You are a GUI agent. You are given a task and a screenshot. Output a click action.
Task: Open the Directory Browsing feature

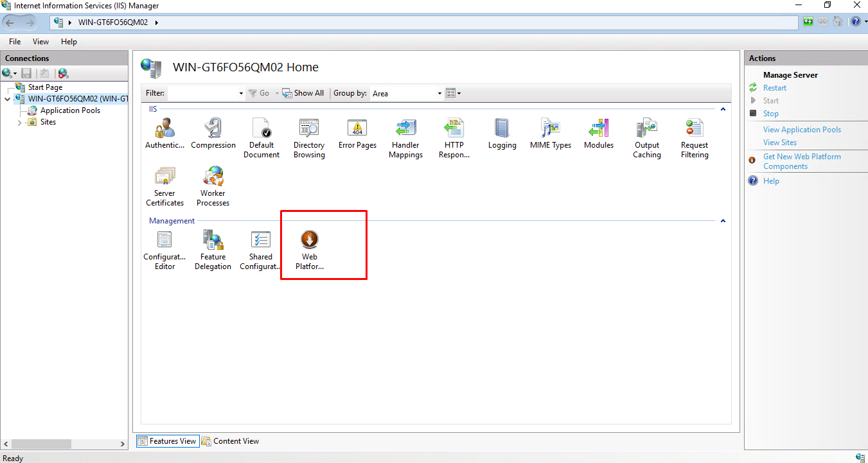point(309,137)
